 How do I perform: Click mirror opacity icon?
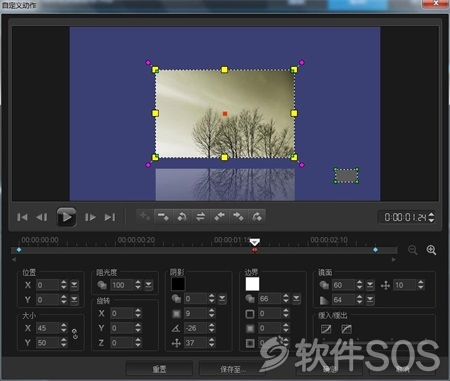324,285
